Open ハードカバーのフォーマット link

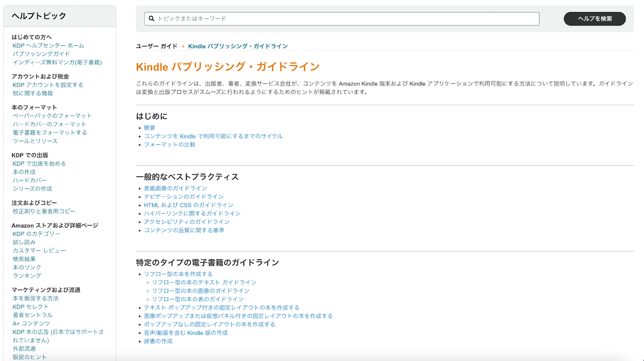[50, 124]
